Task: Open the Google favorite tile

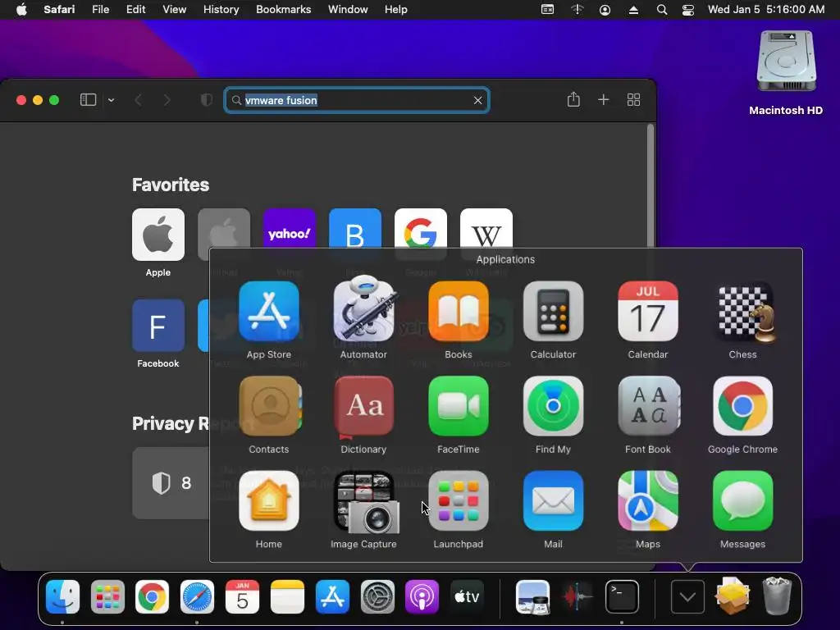Action: (x=421, y=229)
